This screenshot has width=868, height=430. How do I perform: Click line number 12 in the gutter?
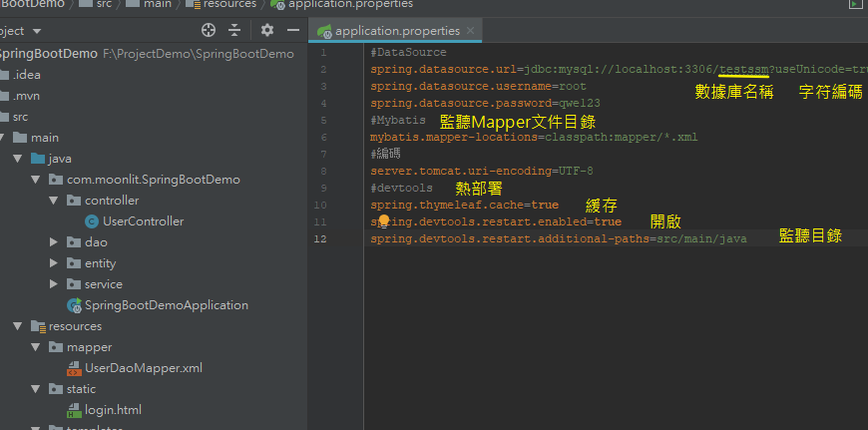click(x=320, y=239)
